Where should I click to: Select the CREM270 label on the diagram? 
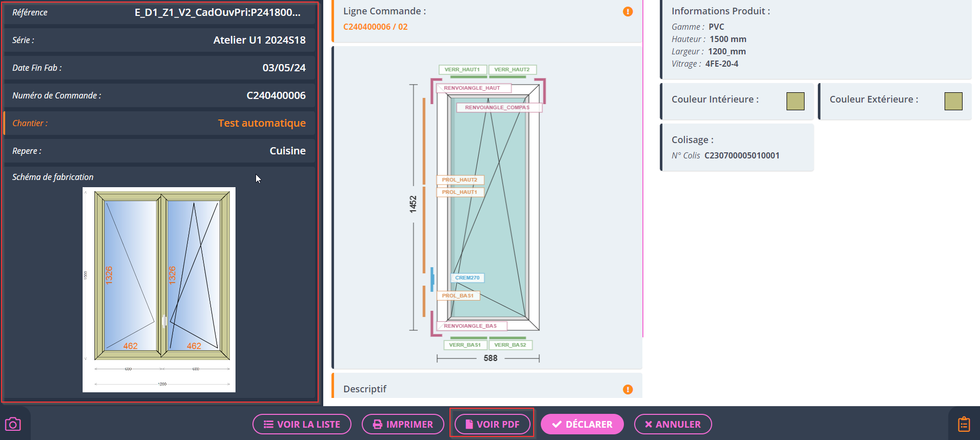[x=467, y=278]
